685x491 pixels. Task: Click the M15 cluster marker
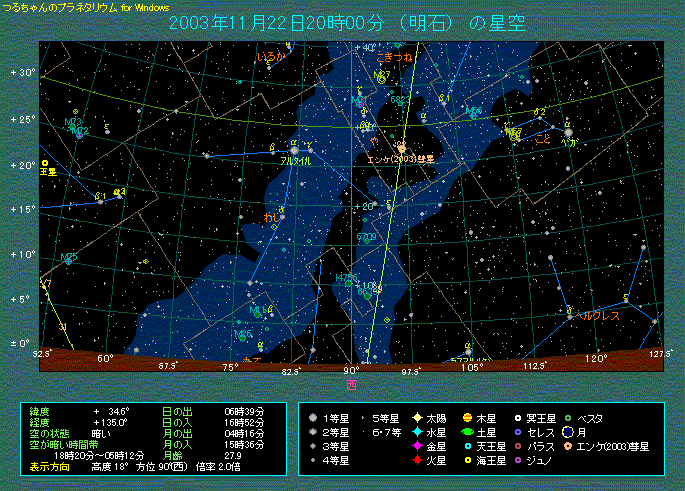[68, 259]
